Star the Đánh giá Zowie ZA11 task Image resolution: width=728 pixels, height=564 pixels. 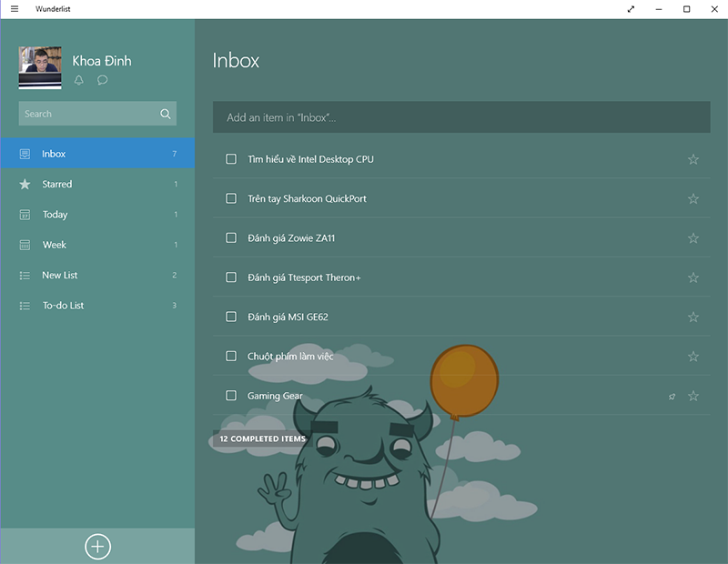tap(693, 238)
